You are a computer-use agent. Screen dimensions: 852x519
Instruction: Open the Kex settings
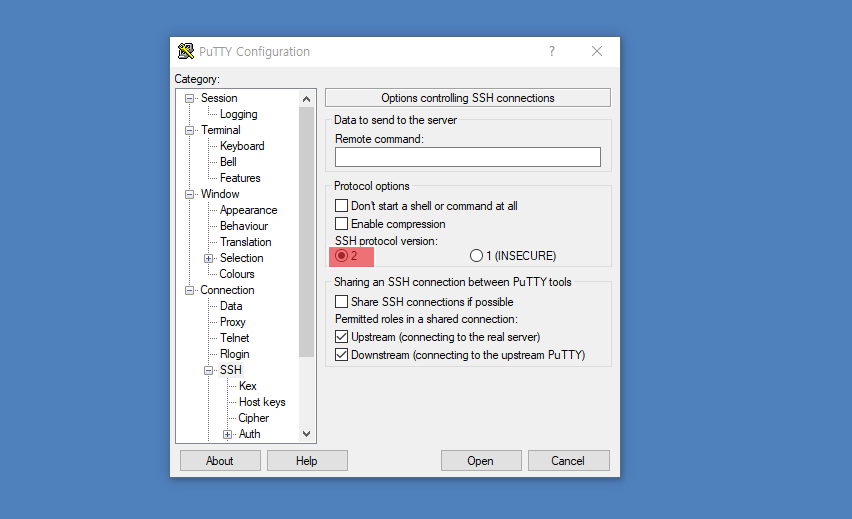pos(248,386)
